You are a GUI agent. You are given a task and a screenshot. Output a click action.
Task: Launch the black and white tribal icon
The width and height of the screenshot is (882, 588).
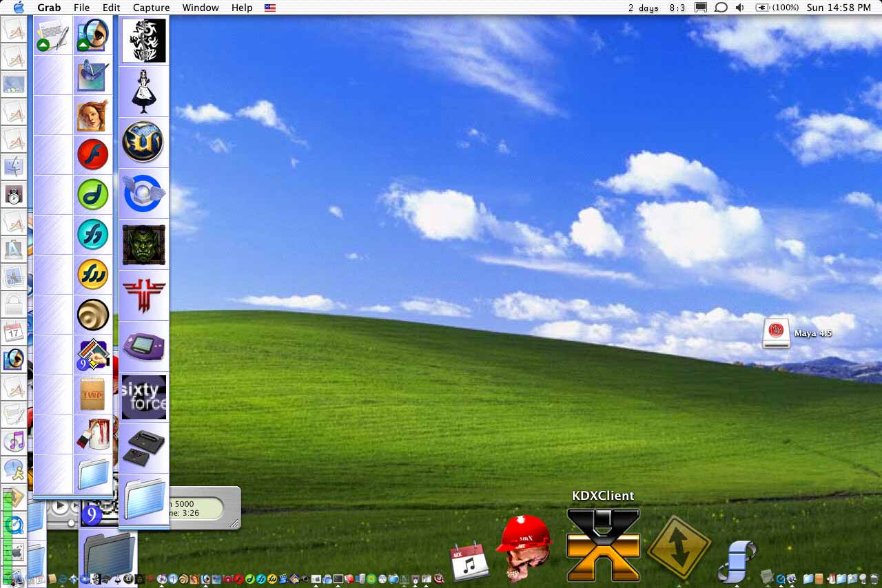pyautogui.click(x=144, y=41)
